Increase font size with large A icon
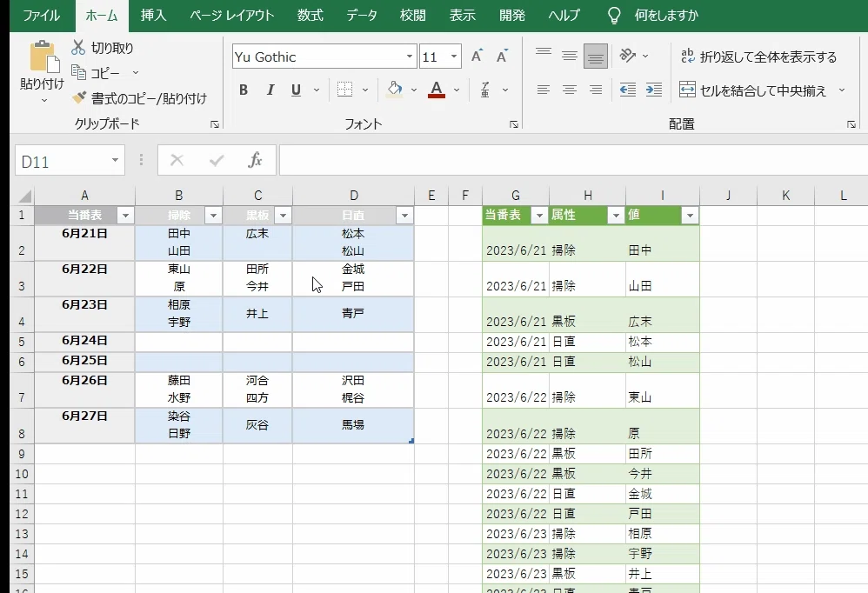The height and width of the screenshot is (593, 868). 477,56
